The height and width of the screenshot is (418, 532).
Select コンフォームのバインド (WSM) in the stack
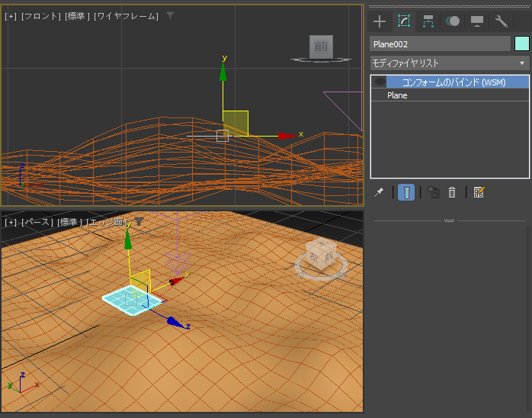coord(453,82)
